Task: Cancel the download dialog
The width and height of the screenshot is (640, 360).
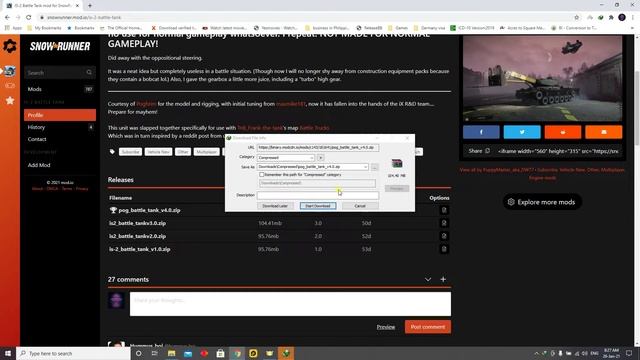Action: point(360,206)
